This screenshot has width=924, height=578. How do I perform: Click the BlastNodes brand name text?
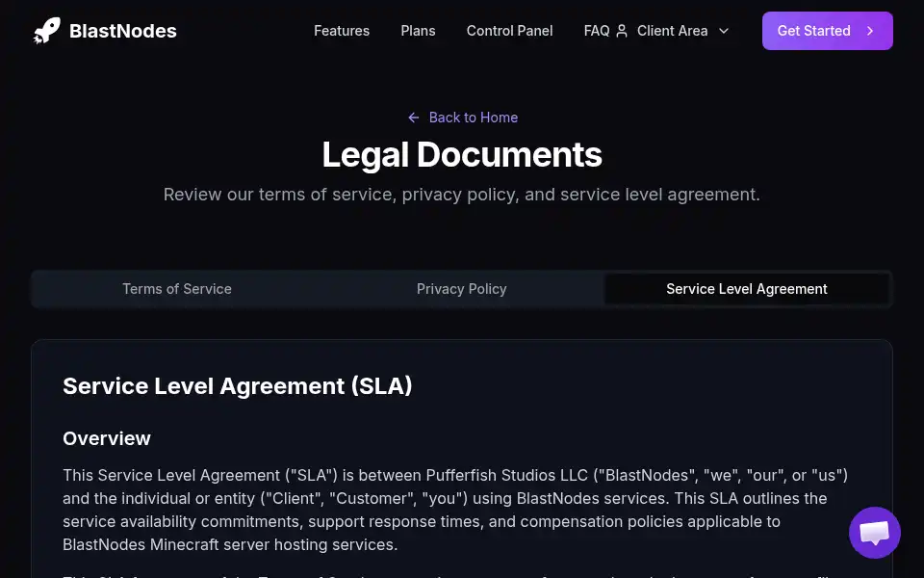click(122, 31)
